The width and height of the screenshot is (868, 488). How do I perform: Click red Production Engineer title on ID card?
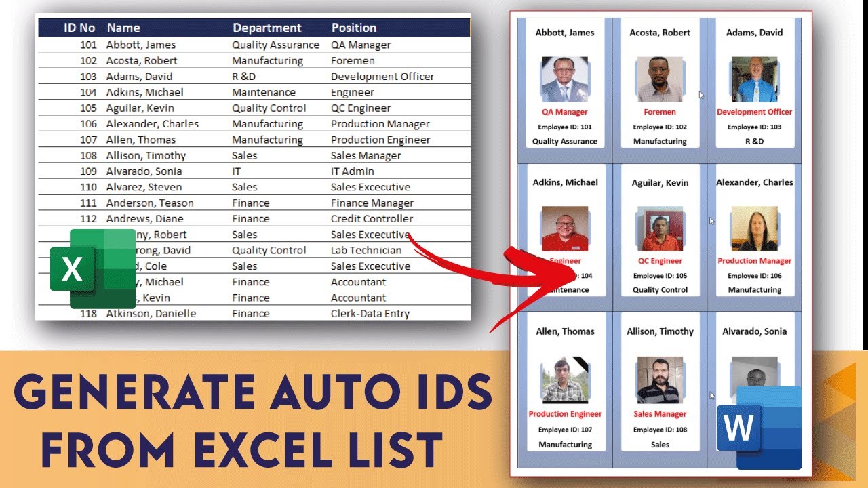click(x=565, y=414)
